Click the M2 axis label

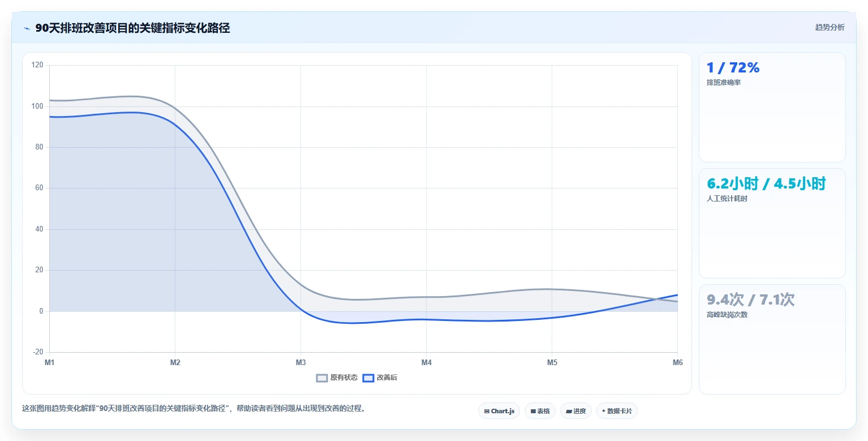(175, 362)
